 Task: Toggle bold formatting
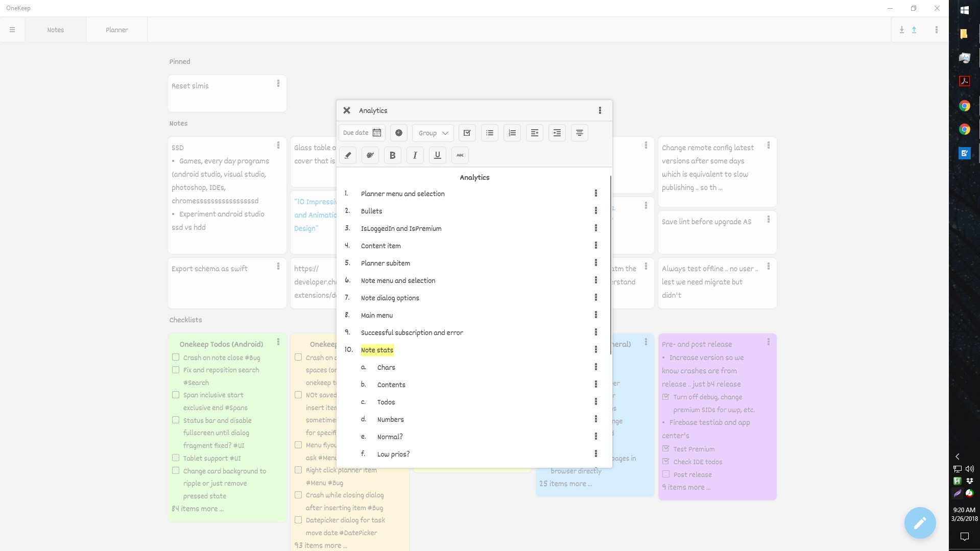pos(393,155)
